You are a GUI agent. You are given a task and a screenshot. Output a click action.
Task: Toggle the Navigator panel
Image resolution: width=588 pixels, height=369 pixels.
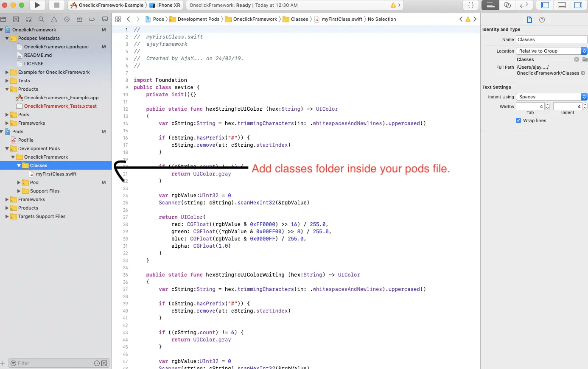(x=545, y=5)
